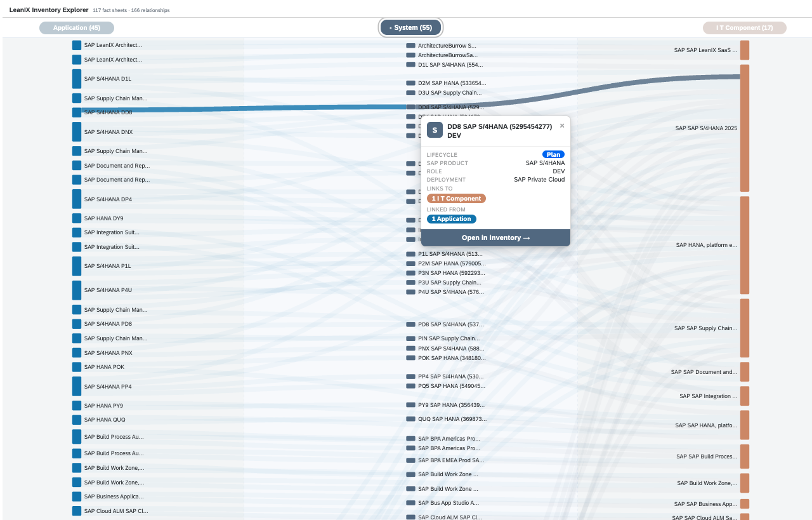Click the orange bar for SAP SAP Supply Chain...
The height and width of the screenshot is (520, 812).
[x=745, y=328]
